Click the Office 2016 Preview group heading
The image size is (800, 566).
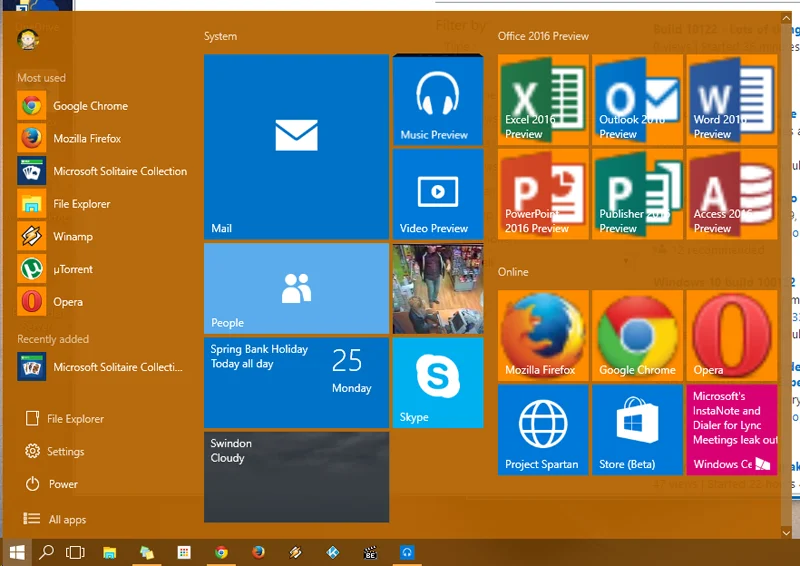point(543,36)
